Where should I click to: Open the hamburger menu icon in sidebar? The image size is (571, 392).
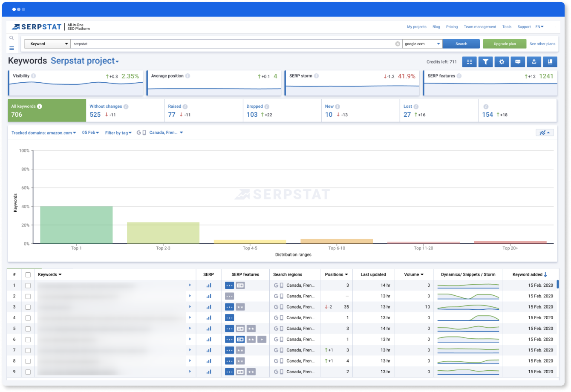click(x=12, y=48)
